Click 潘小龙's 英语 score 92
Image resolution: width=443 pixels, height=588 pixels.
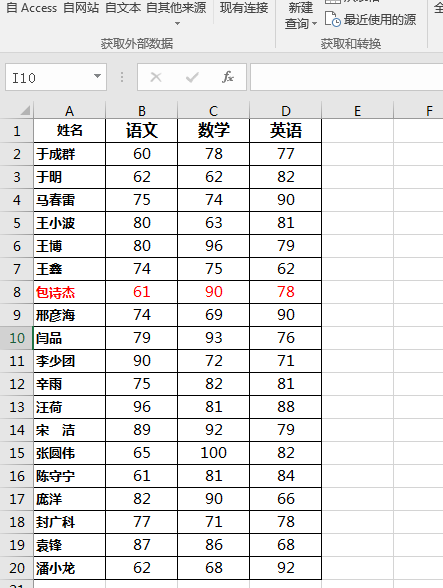coord(285,568)
